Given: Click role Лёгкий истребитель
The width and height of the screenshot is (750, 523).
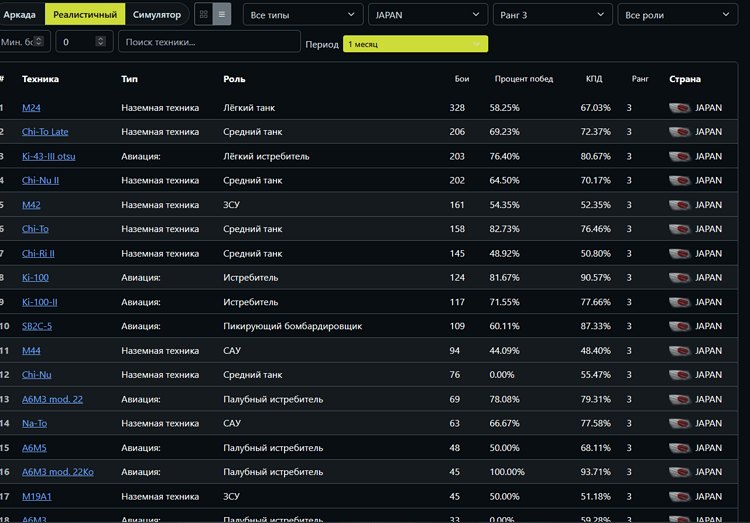Looking at the screenshot, I should (266, 156).
